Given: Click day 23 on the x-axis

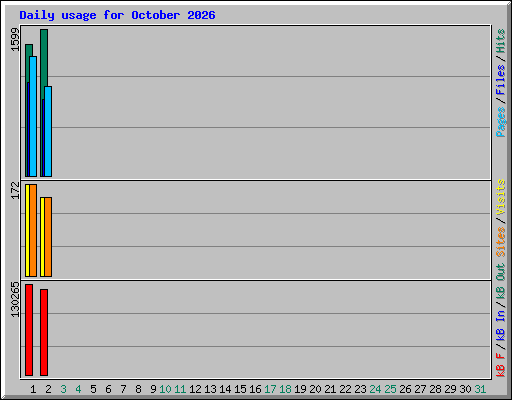Looking at the screenshot, I should pos(360,389).
